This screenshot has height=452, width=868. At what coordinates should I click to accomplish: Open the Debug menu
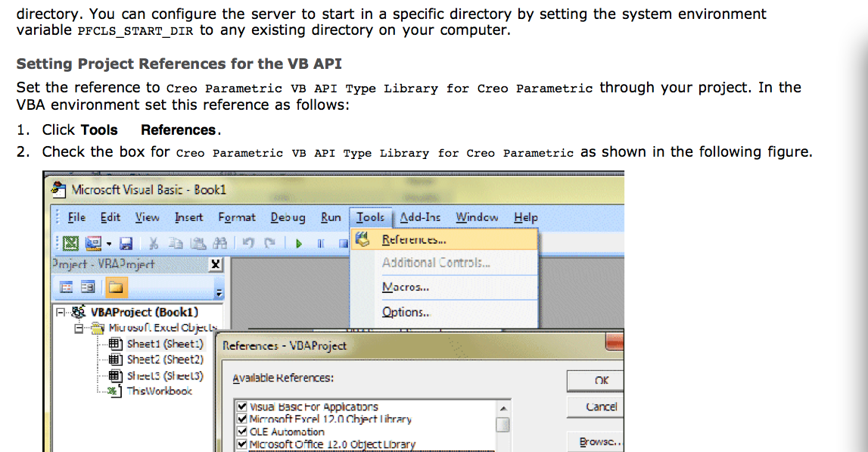288,217
